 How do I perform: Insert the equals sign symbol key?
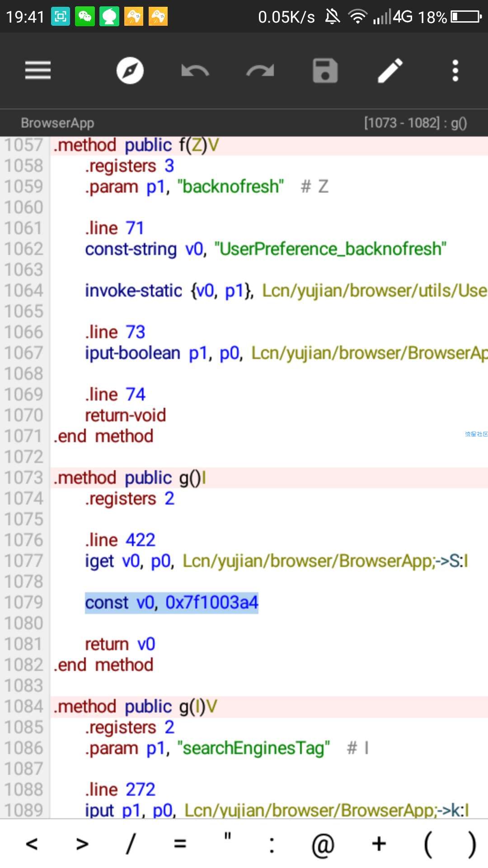[x=180, y=844]
